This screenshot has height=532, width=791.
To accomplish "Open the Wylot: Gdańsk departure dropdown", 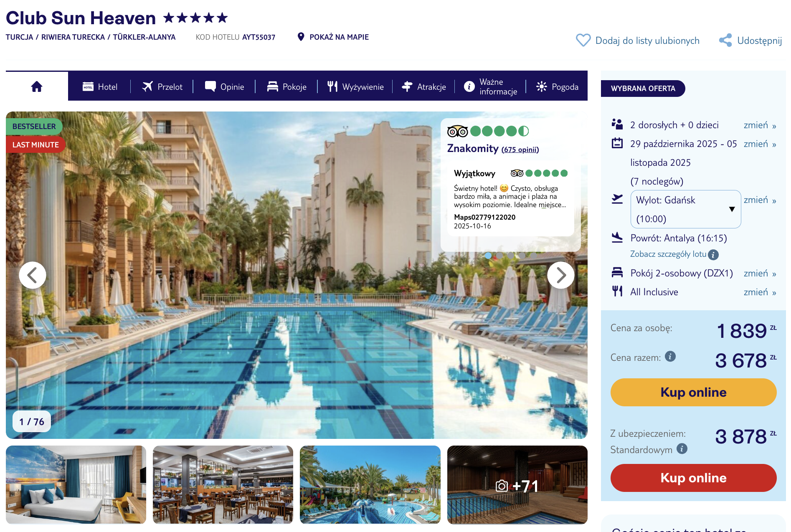I will click(x=685, y=209).
